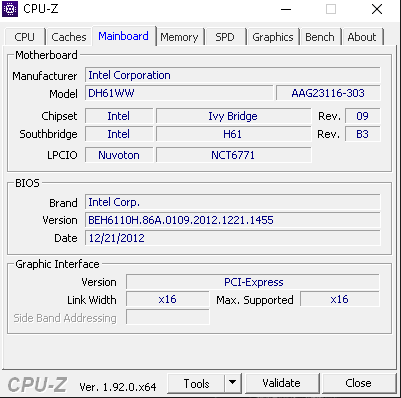Screen dimensions: 401x398
Task: Click the Max. Supported x16 value
Action: [x=340, y=299]
